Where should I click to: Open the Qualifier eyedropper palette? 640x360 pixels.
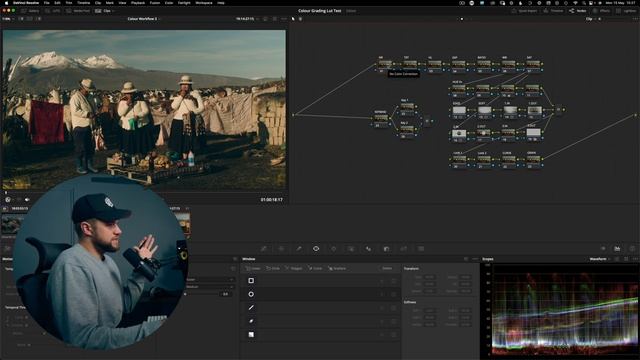click(299, 249)
